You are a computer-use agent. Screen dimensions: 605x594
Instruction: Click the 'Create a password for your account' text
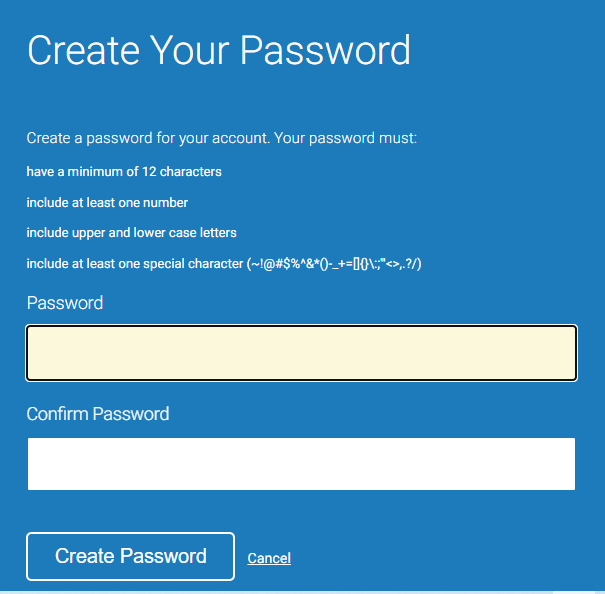point(148,138)
